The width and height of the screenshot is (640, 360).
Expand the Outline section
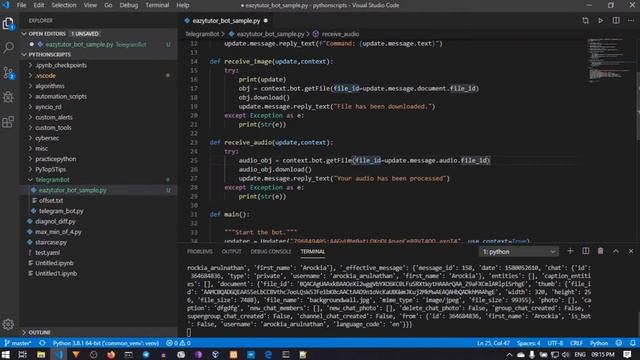pyautogui.click(x=99, y=332)
